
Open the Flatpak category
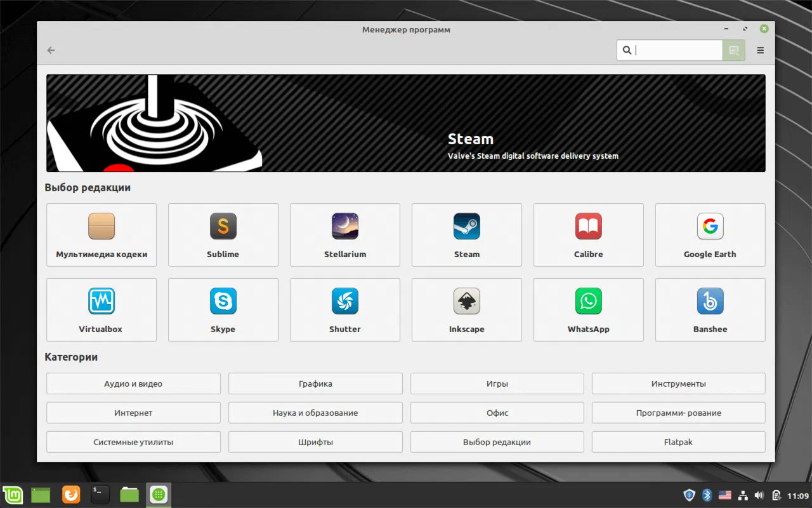pos(678,441)
